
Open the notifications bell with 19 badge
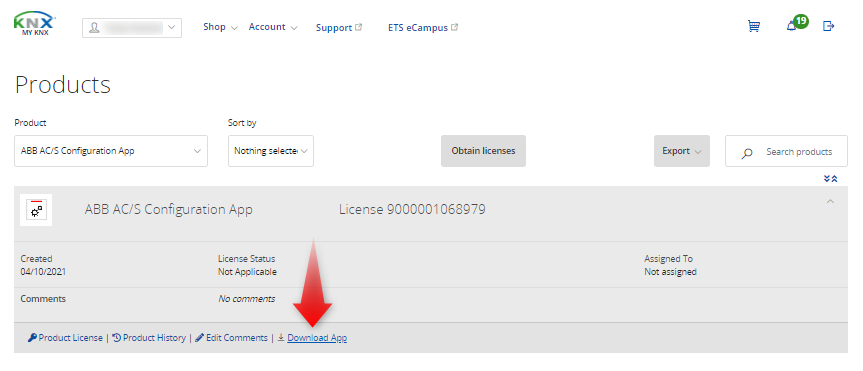tap(796, 24)
